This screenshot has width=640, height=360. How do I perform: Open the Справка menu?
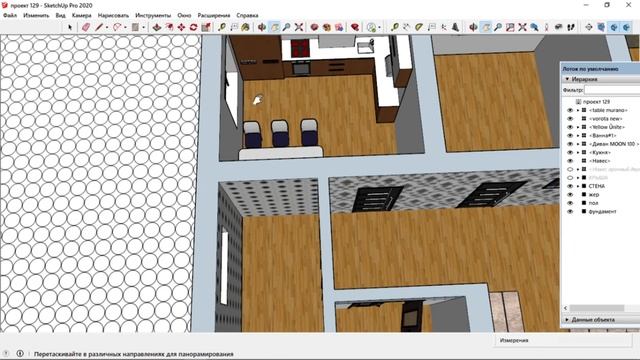[247, 15]
